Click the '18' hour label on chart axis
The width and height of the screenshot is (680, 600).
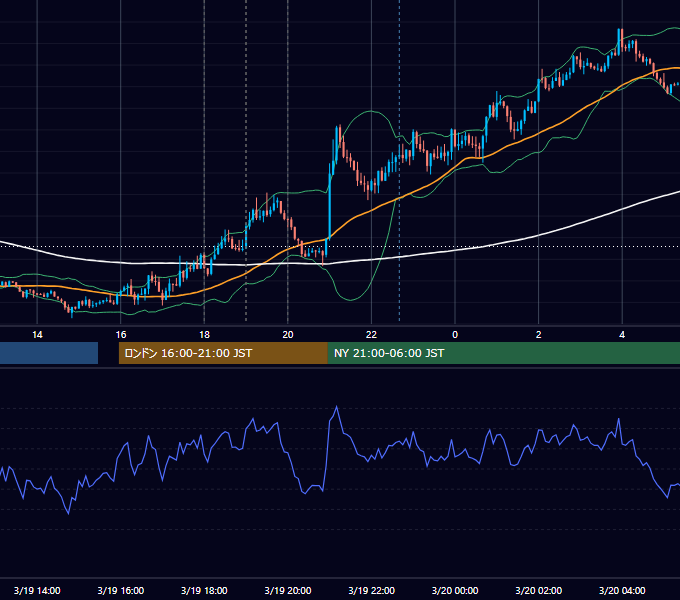[204, 335]
